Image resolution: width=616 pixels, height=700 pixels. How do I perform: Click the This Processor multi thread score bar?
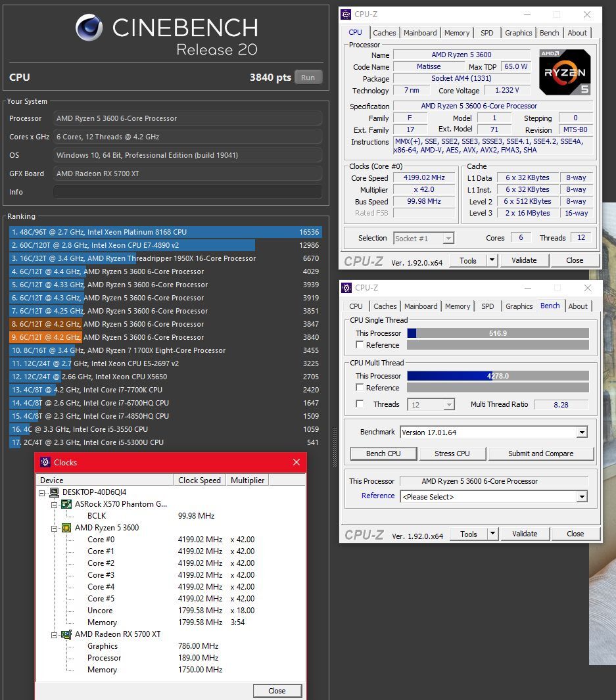click(498, 376)
